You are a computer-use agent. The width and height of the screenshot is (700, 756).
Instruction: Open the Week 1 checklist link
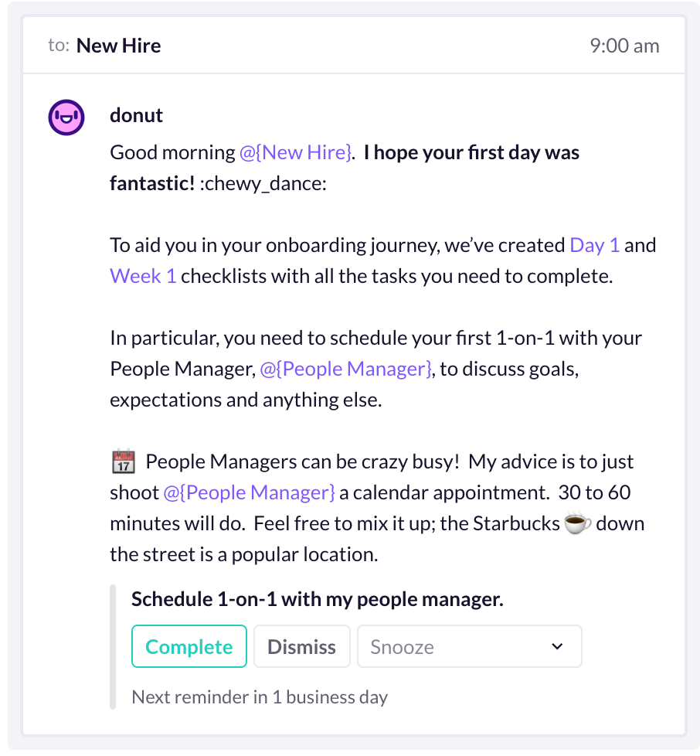point(143,276)
